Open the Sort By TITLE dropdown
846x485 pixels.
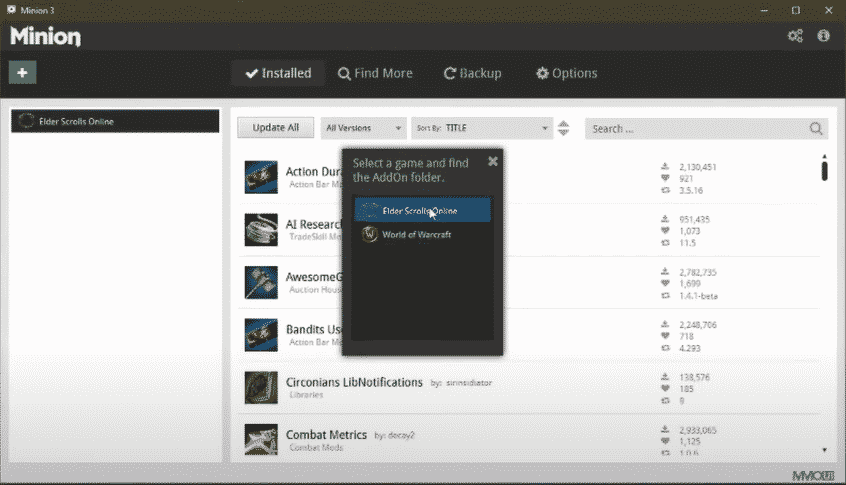(x=482, y=128)
